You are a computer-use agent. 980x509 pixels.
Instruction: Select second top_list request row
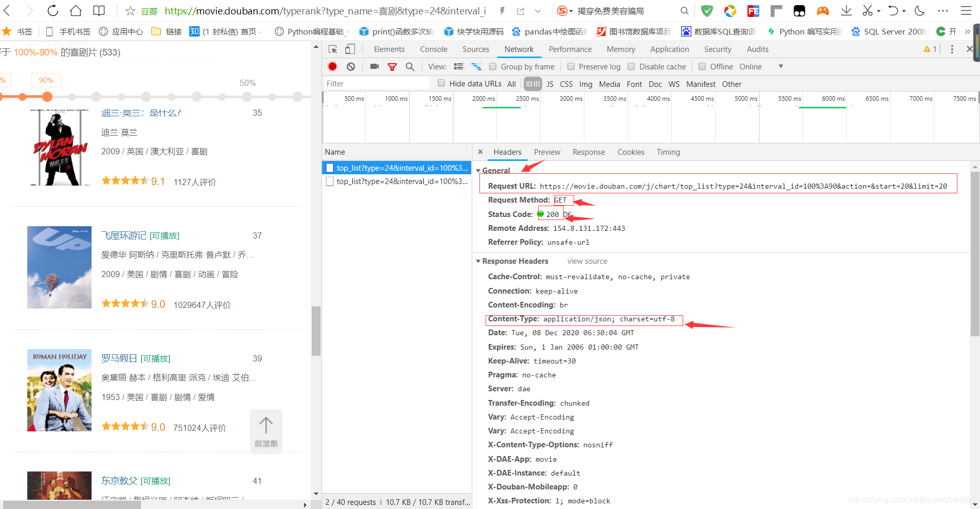[397, 181]
